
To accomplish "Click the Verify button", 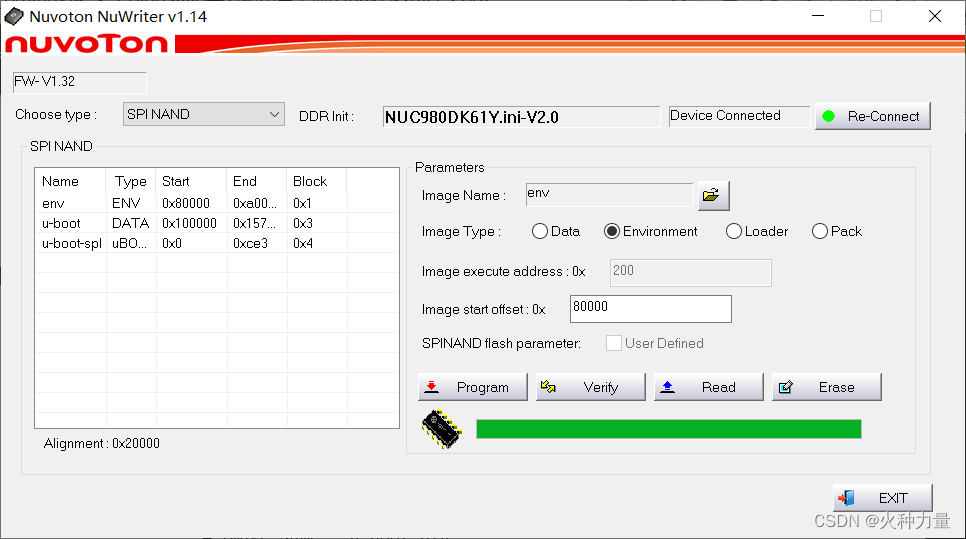I will click(590, 387).
